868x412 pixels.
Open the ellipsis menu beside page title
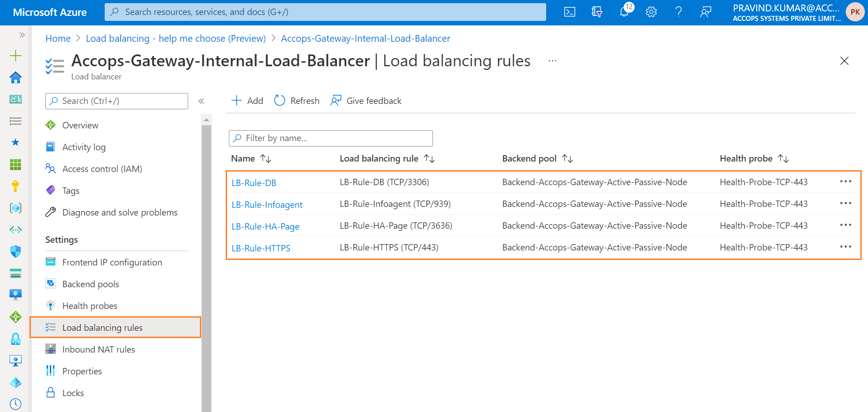pos(552,61)
